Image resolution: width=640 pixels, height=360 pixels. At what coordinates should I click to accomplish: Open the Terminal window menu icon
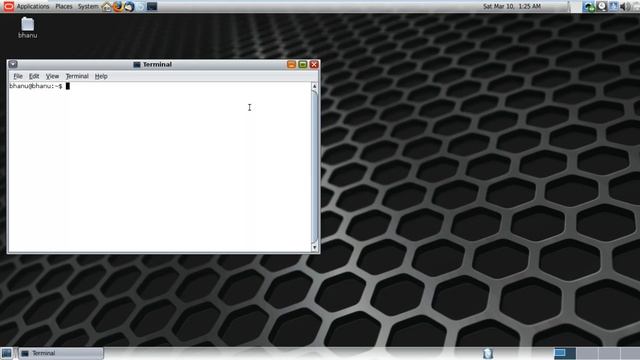pyautogui.click(x=13, y=64)
